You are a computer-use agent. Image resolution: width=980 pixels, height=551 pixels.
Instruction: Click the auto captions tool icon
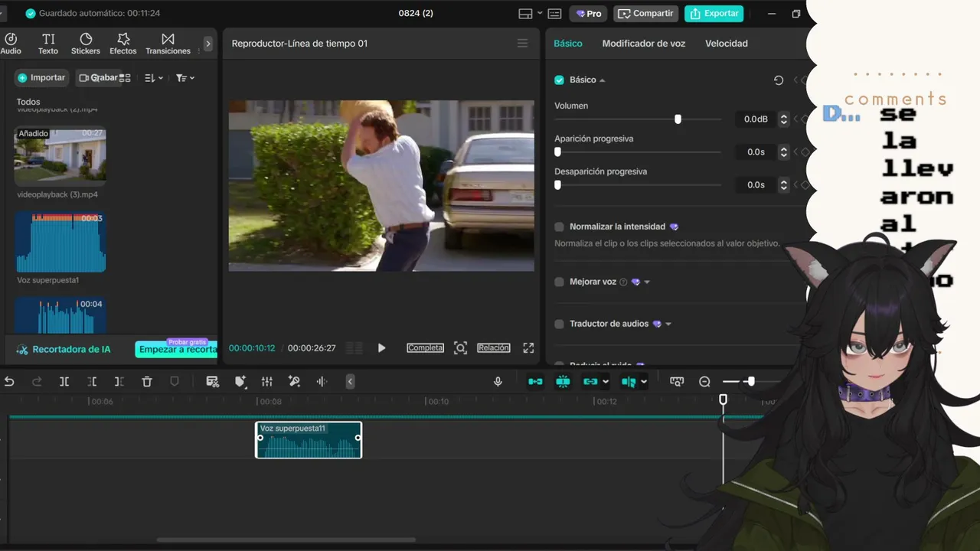click(213, 381)
